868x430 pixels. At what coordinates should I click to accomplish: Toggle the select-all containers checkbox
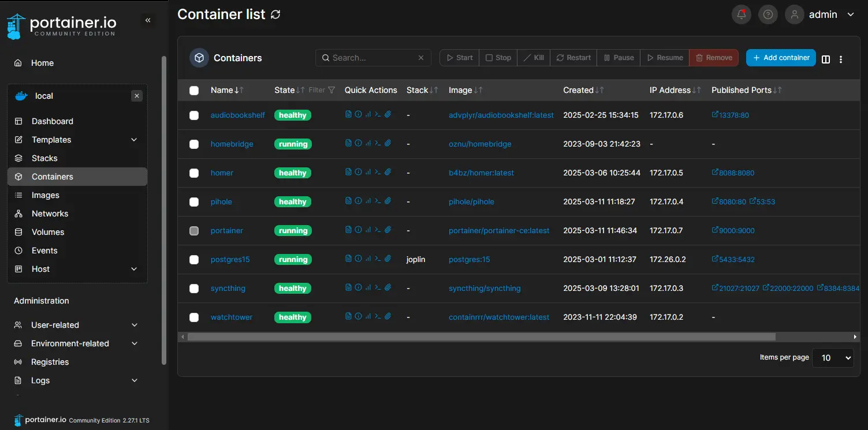[x=194, y=90]
